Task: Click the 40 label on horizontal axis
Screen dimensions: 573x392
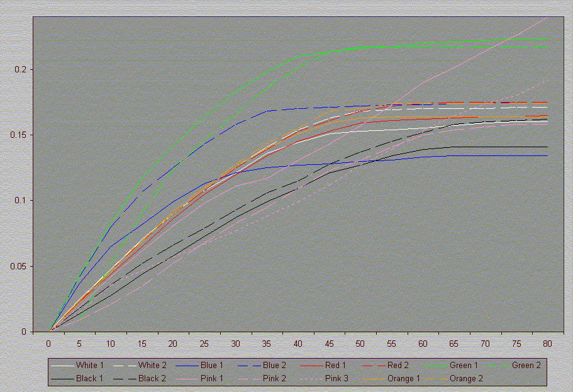Action: 298,344
